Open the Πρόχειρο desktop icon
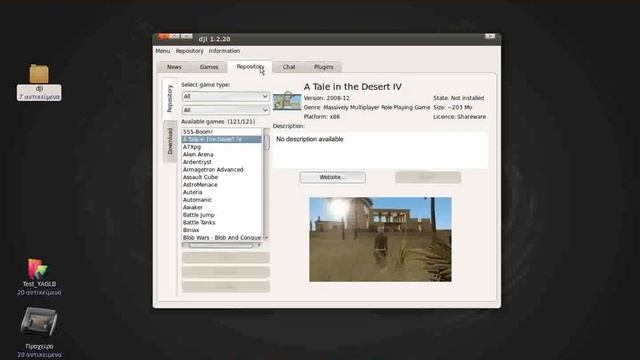 (39, 322)
